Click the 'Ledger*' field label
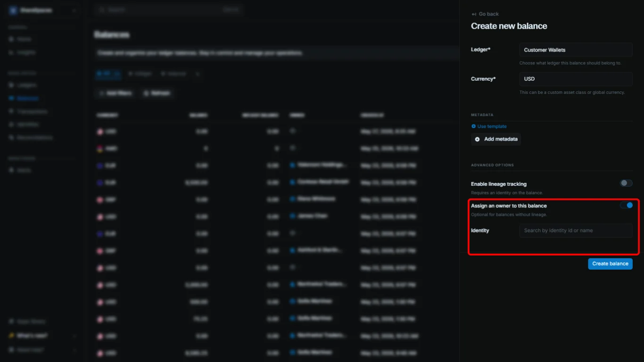Screen dimensions: 644x362 pos(481,49)
